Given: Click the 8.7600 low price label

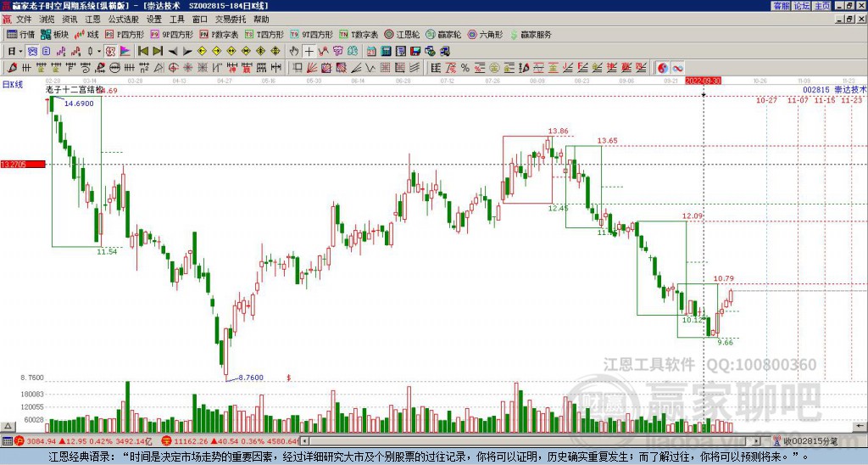Looking at the screenshot, I should coord(251,378).
